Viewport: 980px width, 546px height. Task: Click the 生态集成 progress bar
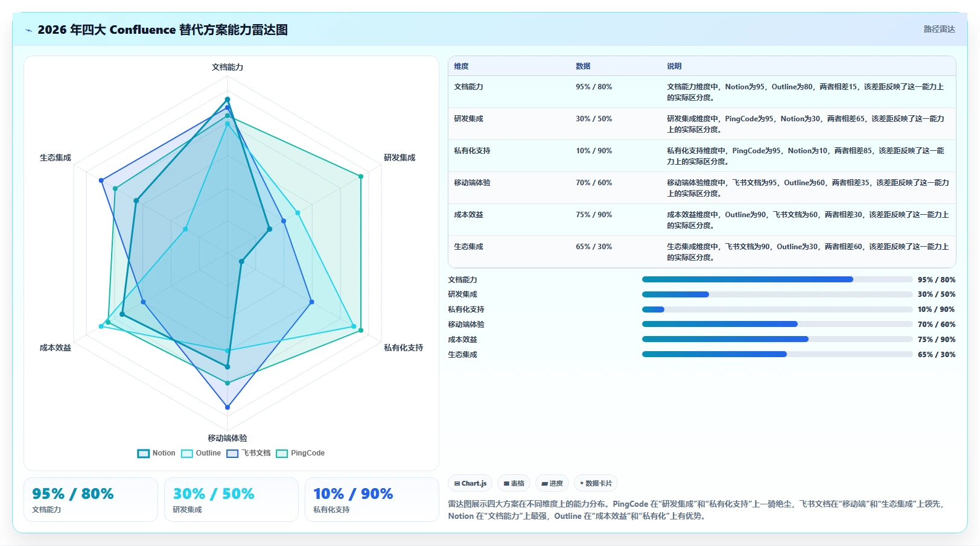777,354
